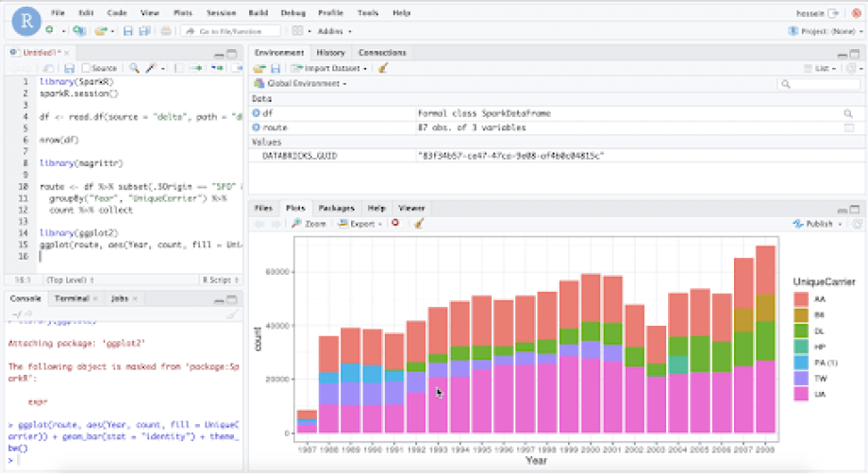The image size is (868, 474).
Task: Click the Go to file/function field
Action: click(x=229, y=31)
